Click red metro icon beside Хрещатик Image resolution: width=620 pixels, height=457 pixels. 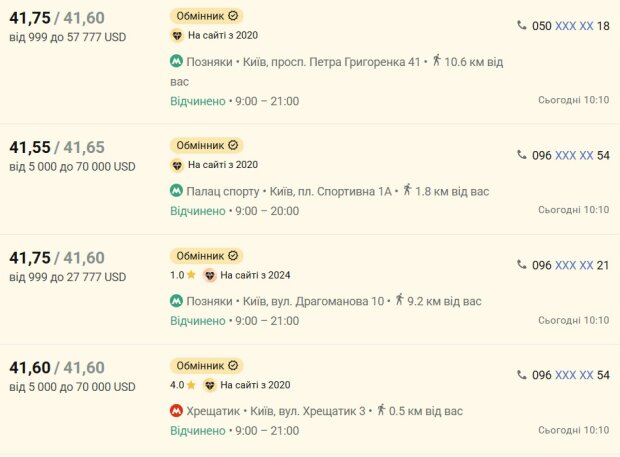coord(176,411)
